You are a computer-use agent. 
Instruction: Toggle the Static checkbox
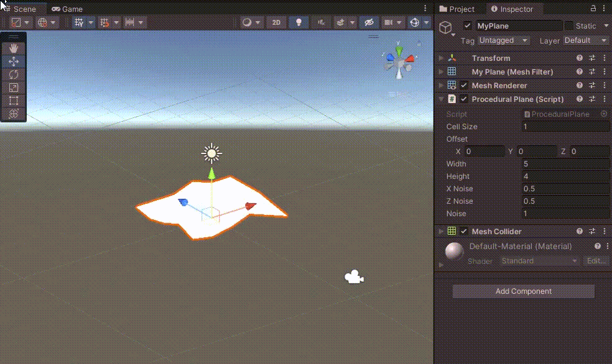(x=569, y=25)
